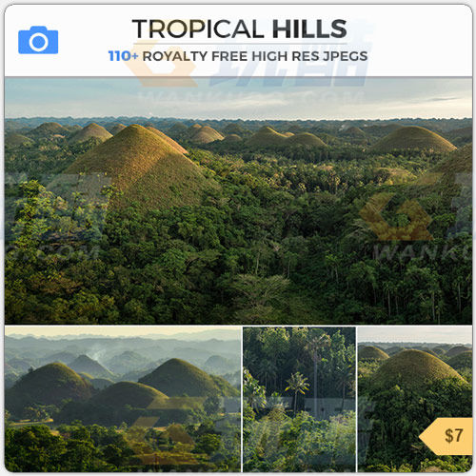Select the TROPICAL HILLS title text
Image resolution: width=476 pixels, height=476 pixels.
point(239,29)
